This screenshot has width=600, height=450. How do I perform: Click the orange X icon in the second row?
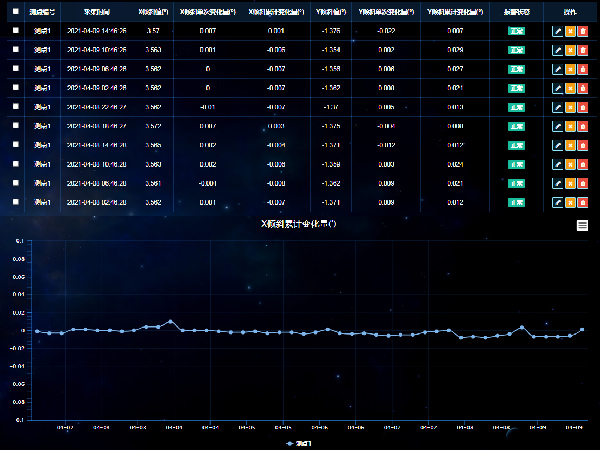point(570,49)
